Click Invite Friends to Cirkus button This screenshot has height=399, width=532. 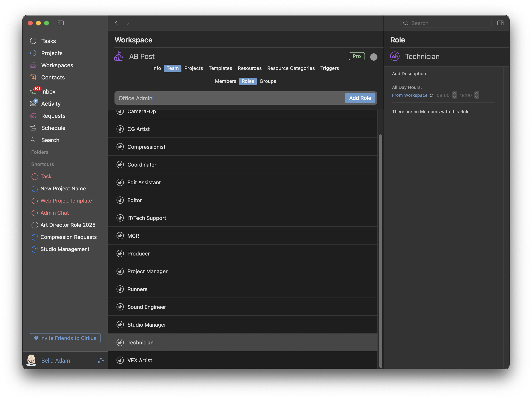(x=65, y=338)
